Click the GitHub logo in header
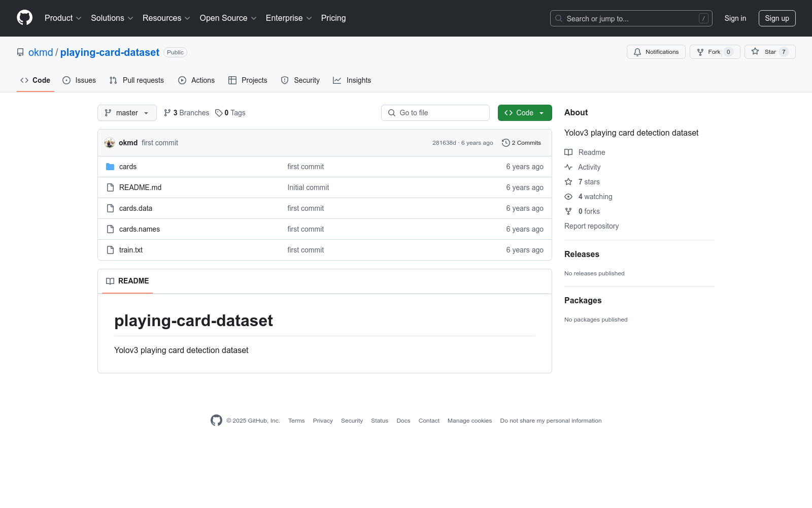The height and width of the screenshot is (508, 812). (24, 18)
